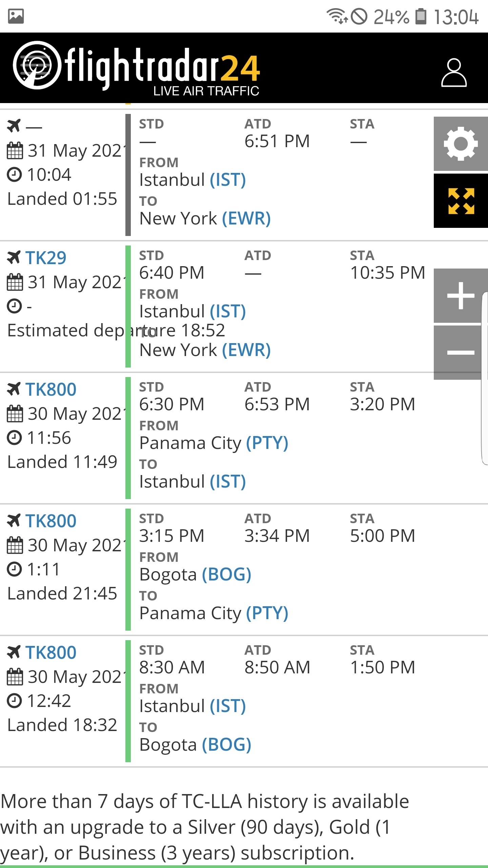Screen dimensions: 488x868
Task: Tap the calendar icon for 31 May TK29 flight
Action: 15,282
